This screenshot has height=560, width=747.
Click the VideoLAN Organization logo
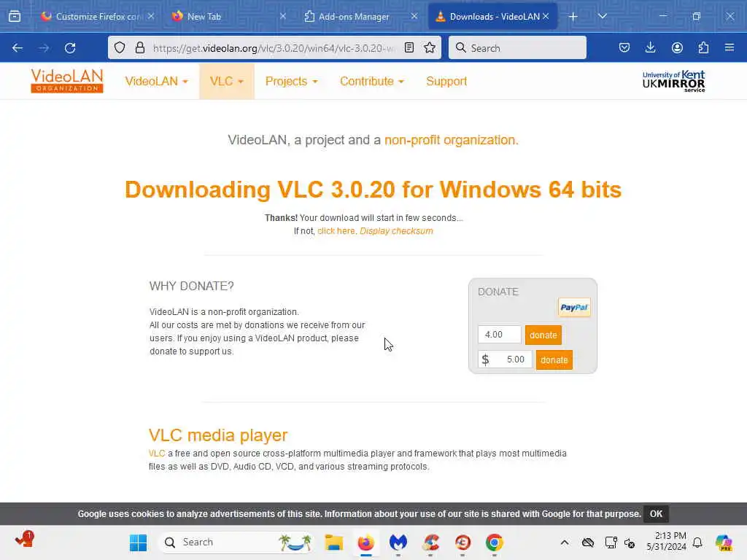point(66,81)
